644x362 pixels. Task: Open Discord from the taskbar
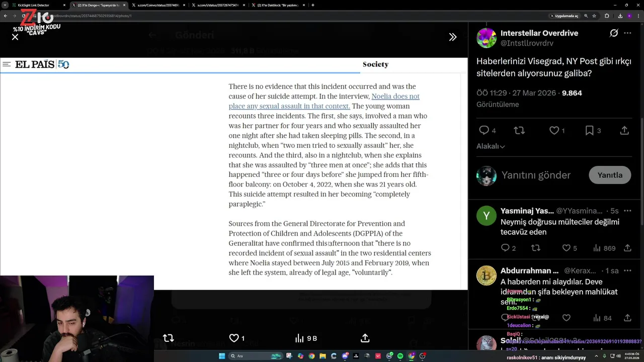(345, 356)
